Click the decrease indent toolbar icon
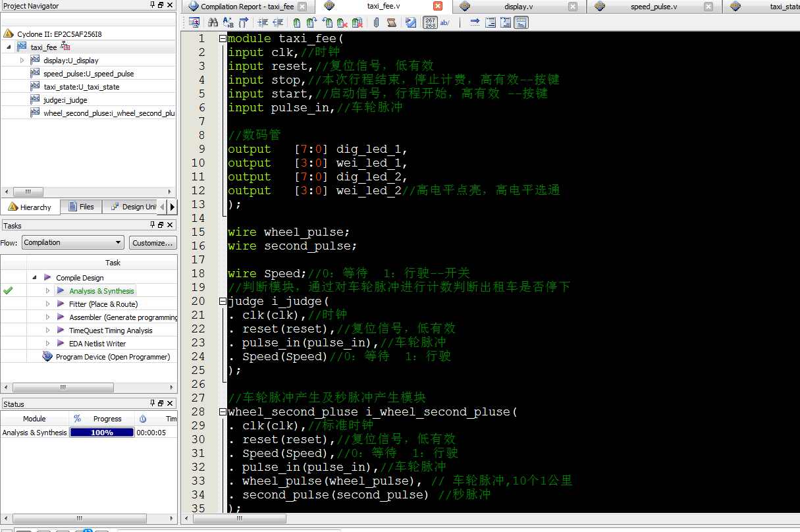 [x=279, y=22]
